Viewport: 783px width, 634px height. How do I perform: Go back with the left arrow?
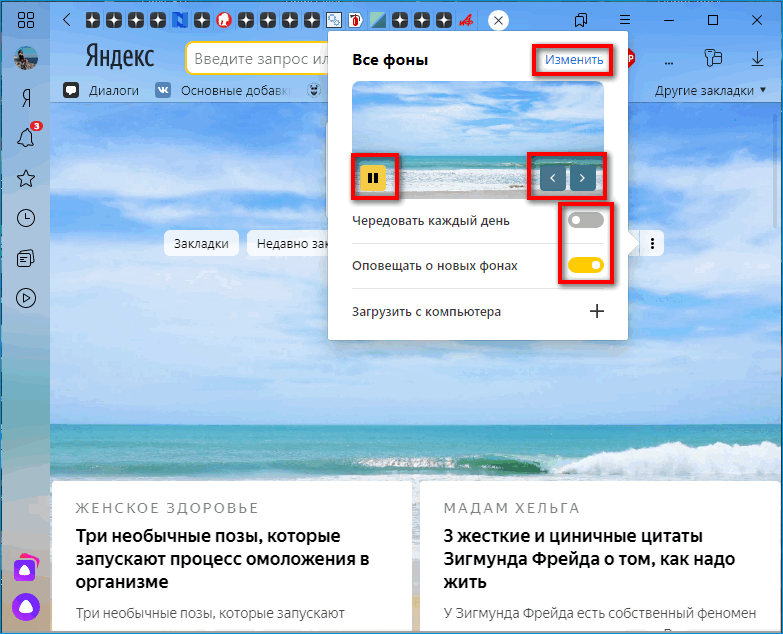(x=66, y=20)
